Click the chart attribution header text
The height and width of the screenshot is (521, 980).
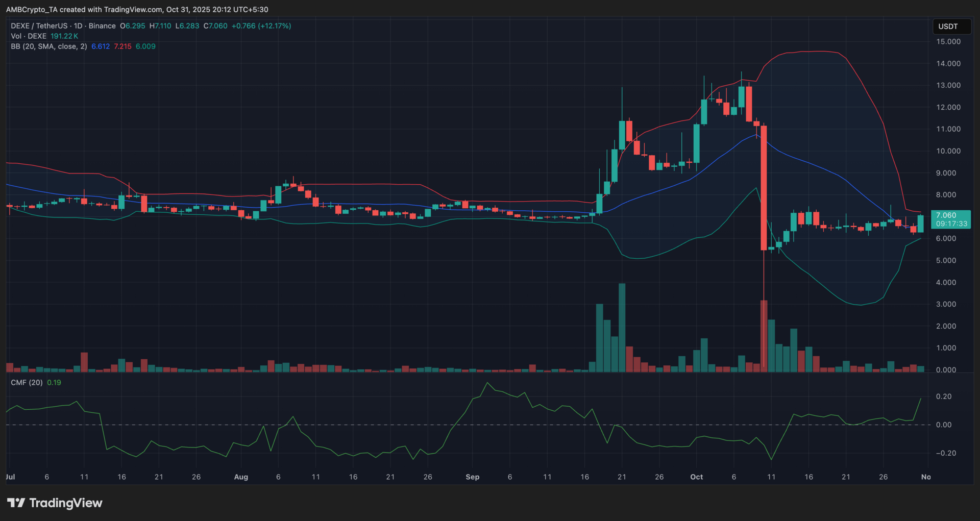coord(137,10)
